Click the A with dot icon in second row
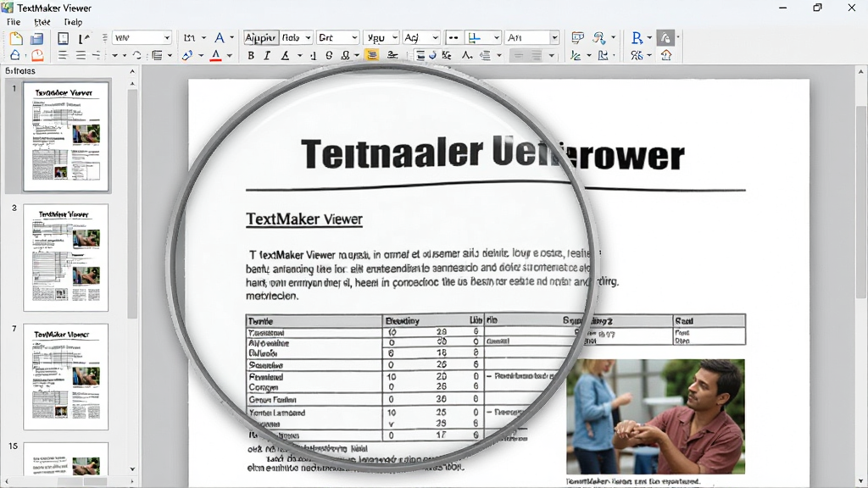The width and height of the screenshot is (868, 488). pos(467,55)
